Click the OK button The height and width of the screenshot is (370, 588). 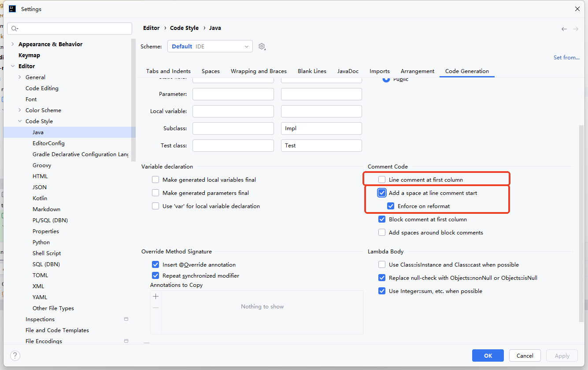click(x=488, y=355)
